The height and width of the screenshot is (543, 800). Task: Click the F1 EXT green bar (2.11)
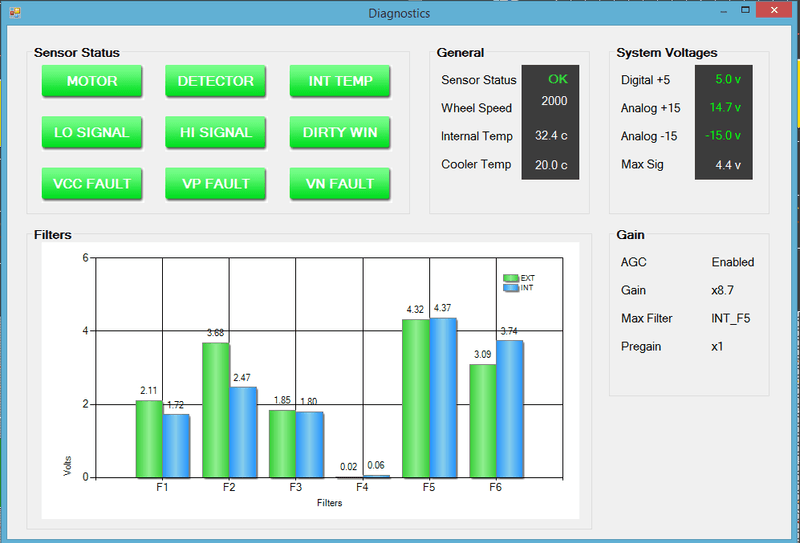pyautogui.click(x=149, y=439)
